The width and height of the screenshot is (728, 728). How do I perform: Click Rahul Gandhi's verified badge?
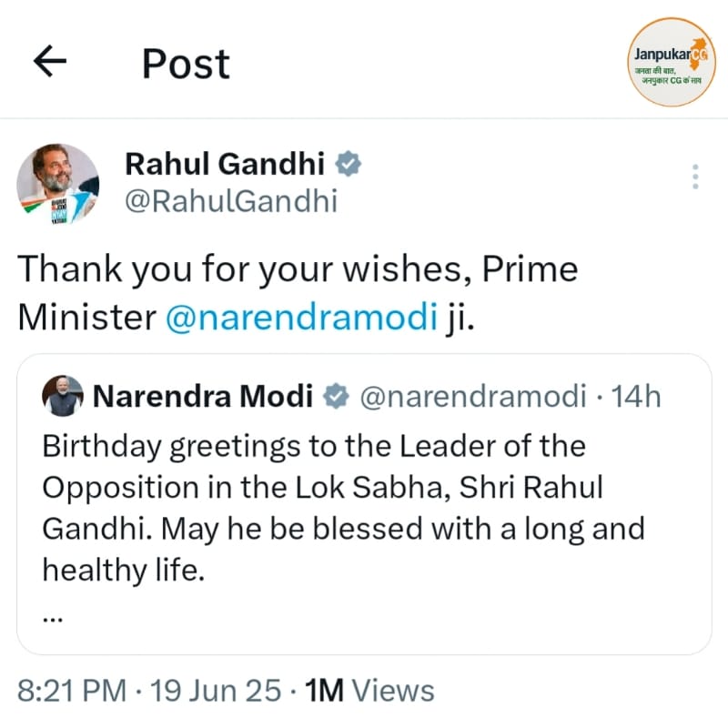pos(350,164)
